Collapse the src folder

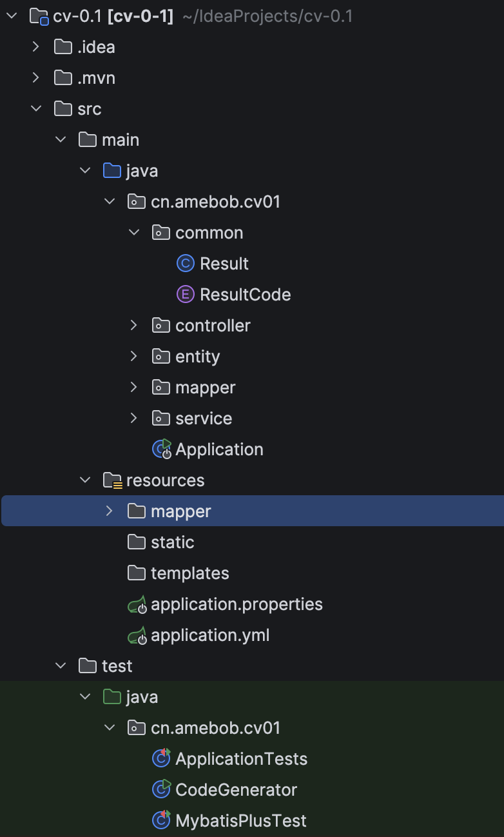point(36,109)
